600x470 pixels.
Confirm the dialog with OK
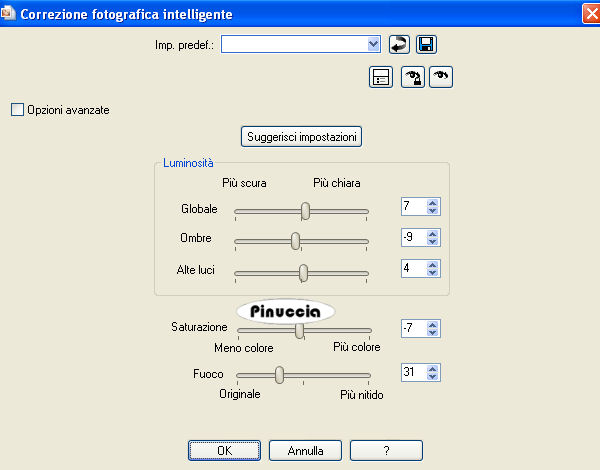[x=225, y=451]
